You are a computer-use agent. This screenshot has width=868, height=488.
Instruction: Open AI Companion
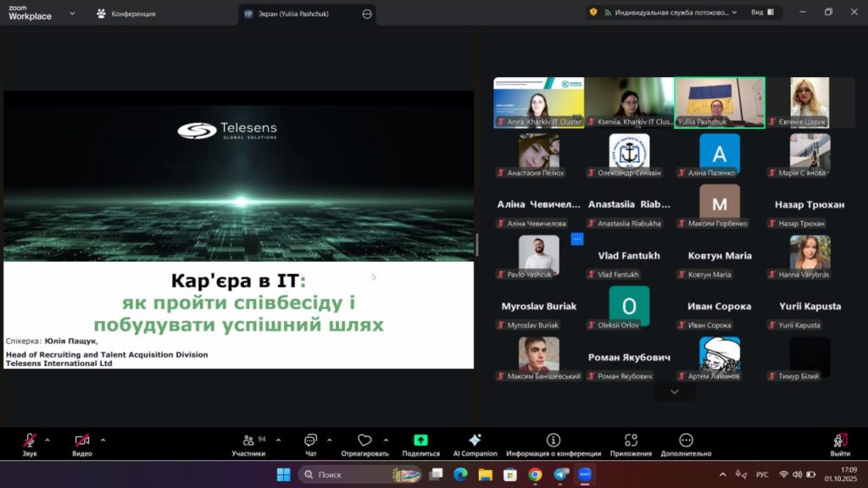point(475,441)
